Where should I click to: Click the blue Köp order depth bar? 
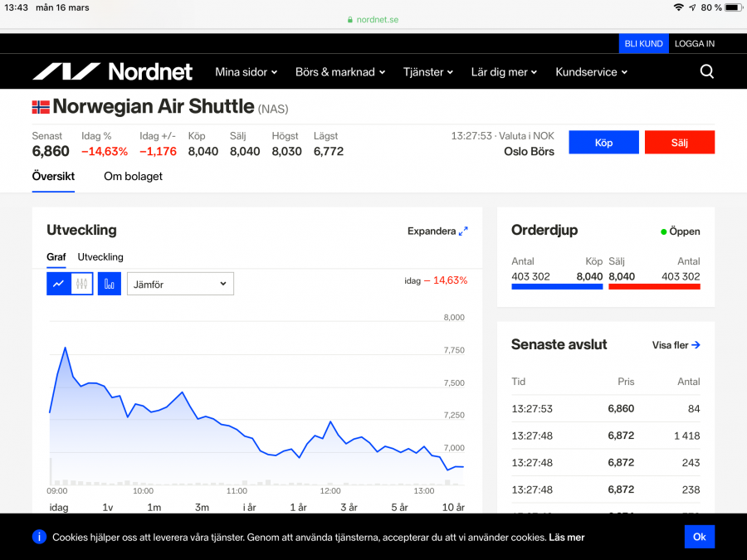click(557, 287)
